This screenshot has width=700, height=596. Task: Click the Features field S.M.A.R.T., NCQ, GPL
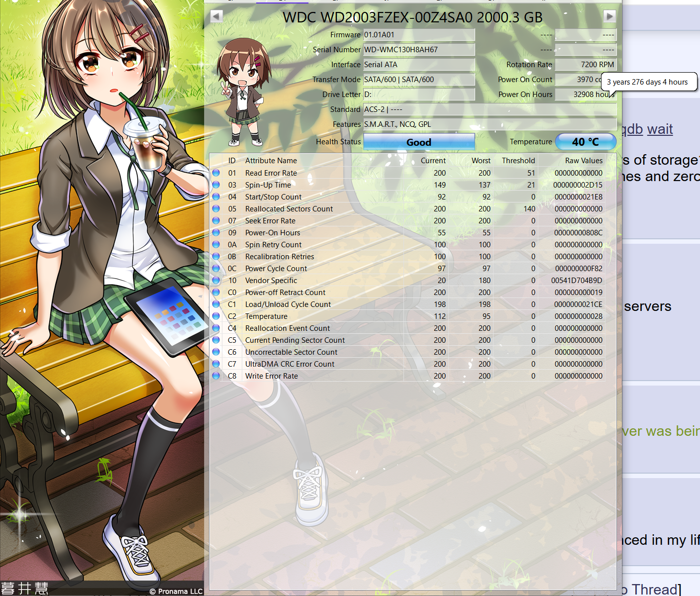coord(490,124)
